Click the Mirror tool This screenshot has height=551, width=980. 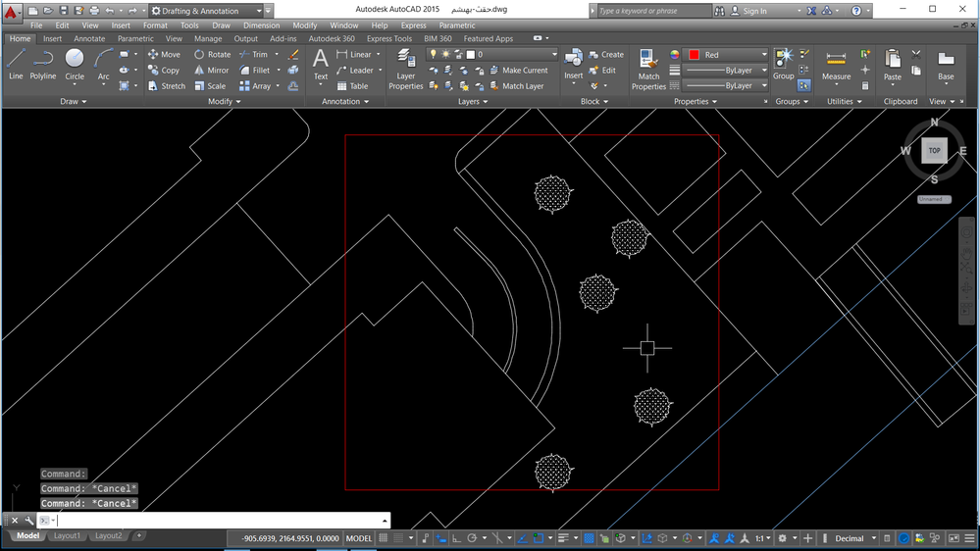(211, 70)
